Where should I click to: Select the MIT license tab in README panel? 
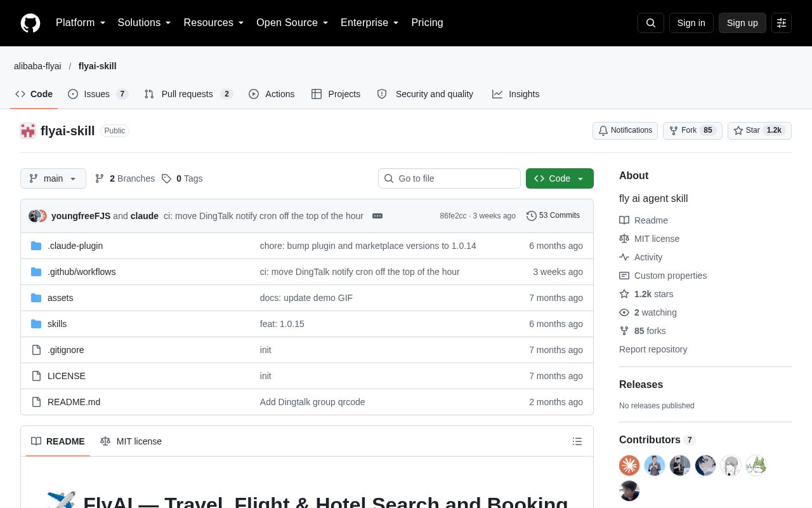(131, 441)
